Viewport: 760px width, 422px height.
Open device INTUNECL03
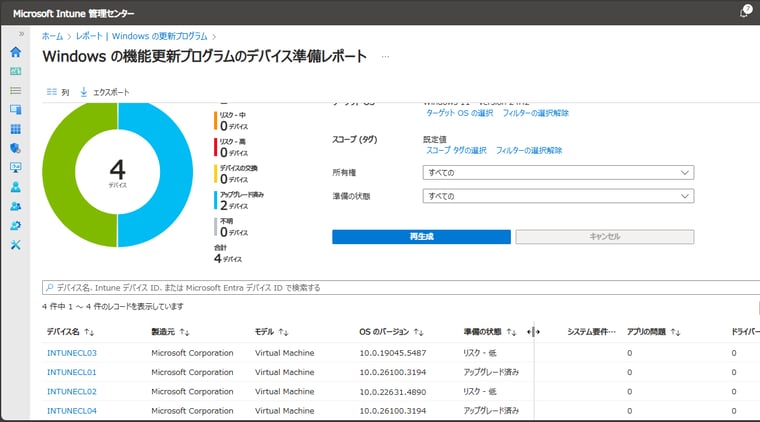72,353
